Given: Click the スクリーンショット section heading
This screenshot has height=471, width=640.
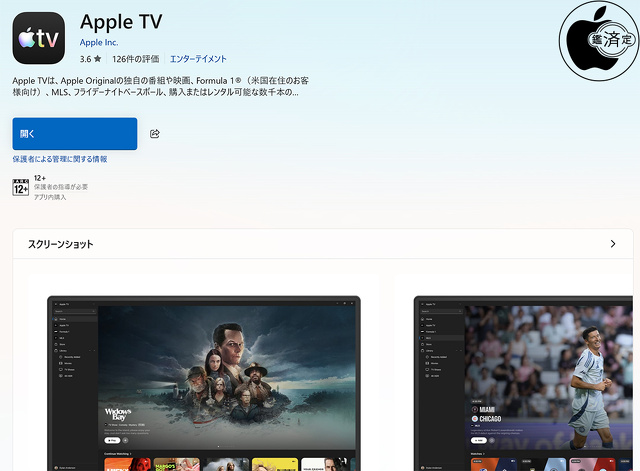Looking at the screenshot, I should point(61,244).
